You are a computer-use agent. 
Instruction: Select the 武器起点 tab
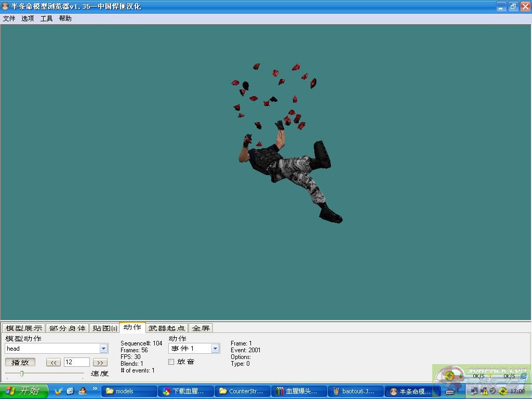(166, 328)
